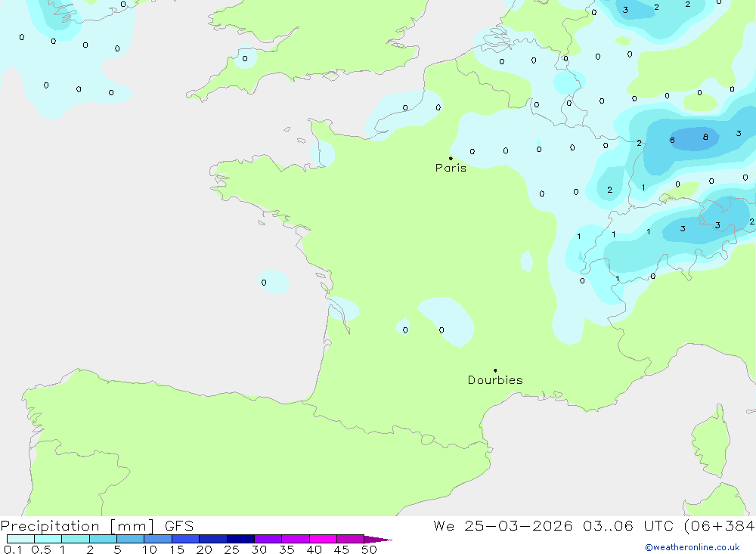The width and height of the screenshot is (756, 554).
Task: Pick the 30 to 35 legend swatch
Action: pos(268,539)
